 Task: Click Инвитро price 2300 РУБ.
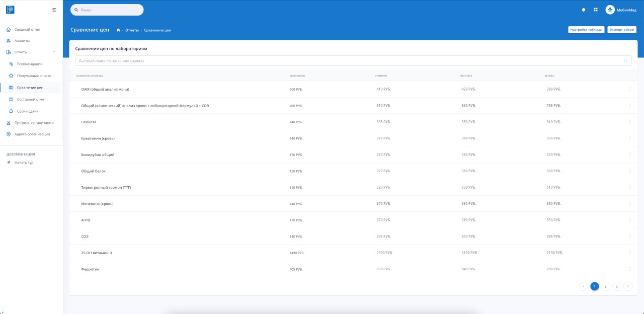click(384, 253)
